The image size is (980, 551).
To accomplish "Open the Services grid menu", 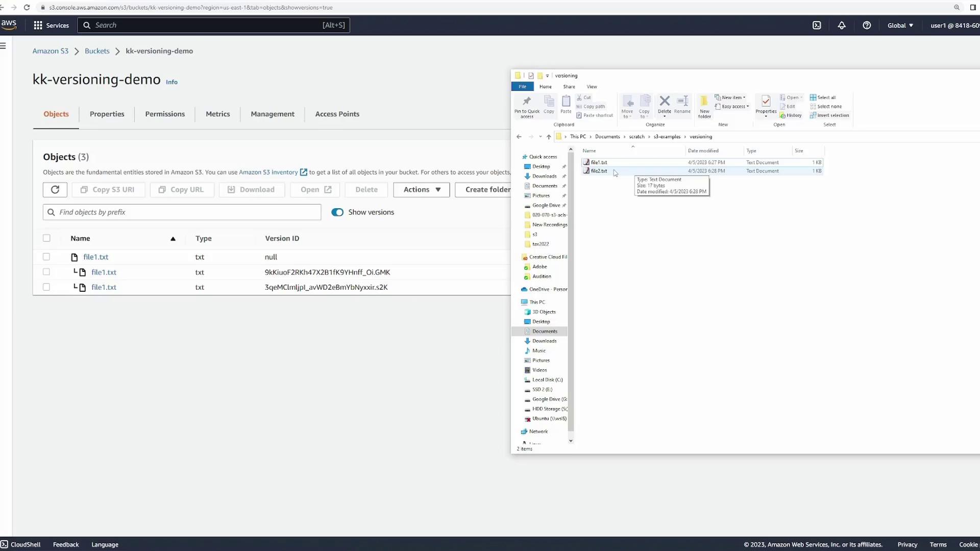I will pyautogui.click(x=38, y=25).
